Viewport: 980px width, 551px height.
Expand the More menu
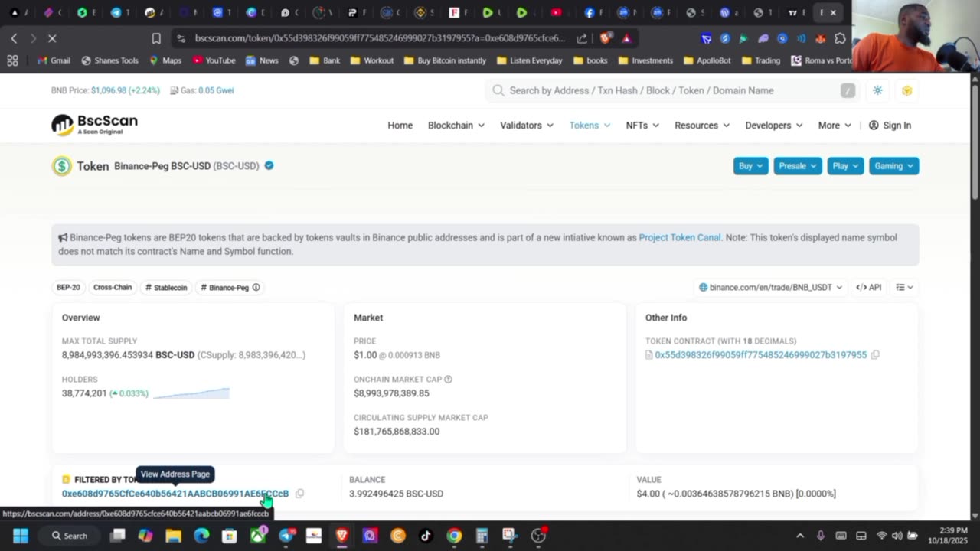click(x=835, y=126)
